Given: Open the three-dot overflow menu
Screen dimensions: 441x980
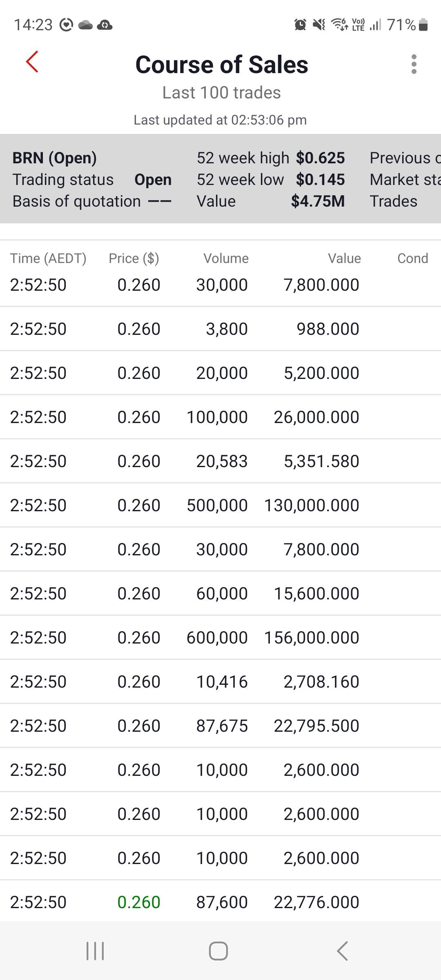Looking at the screenshot, I should (x=414, y=64).
